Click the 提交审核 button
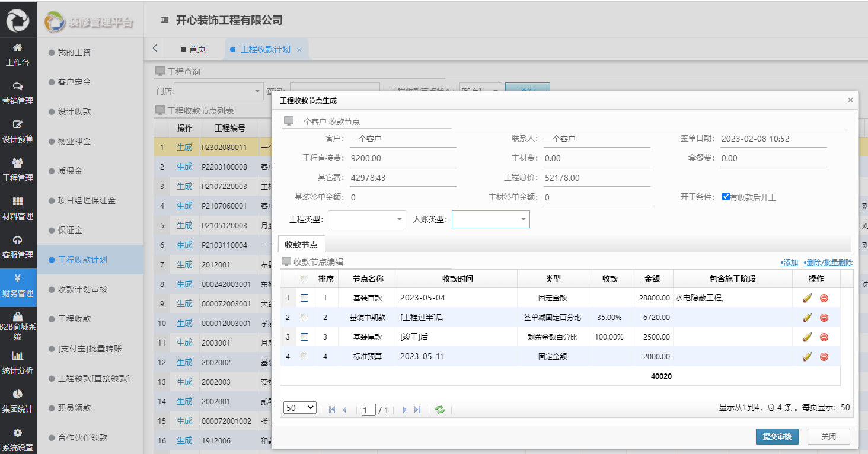 click(x=777, y=437)
